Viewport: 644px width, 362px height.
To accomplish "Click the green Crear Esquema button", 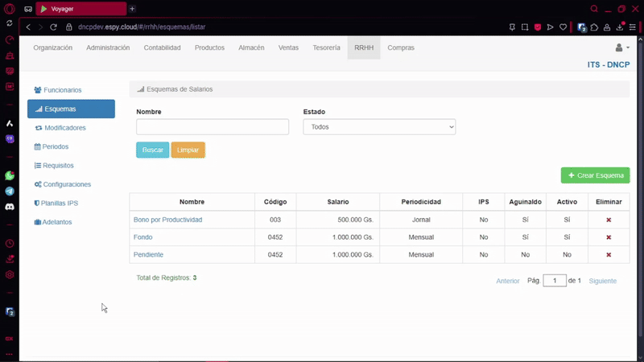I will [595, 175].
